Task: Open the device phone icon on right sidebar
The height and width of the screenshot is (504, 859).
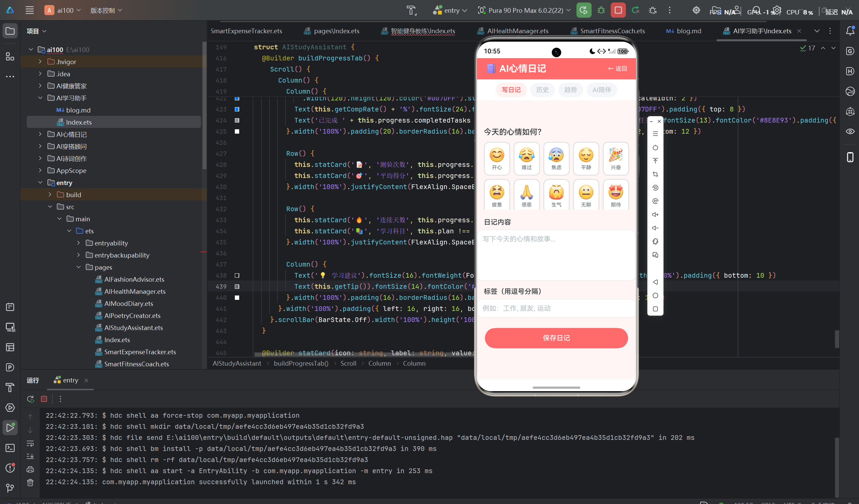Action: coord(850,157)
